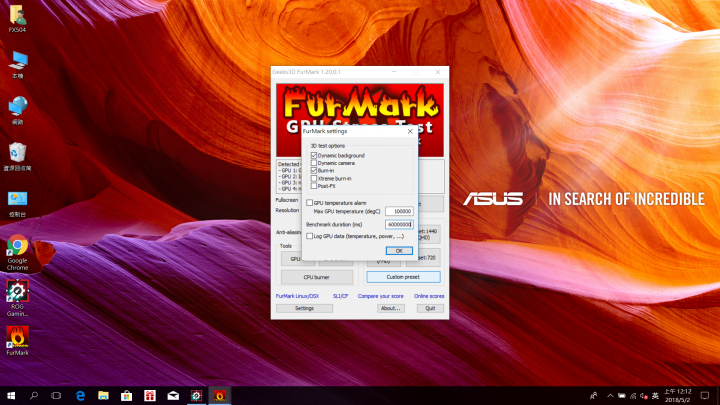Open the FX504 folder desktop icon
Image resolution: width=720 pixels, height=405 pixels.
[17, 19]
